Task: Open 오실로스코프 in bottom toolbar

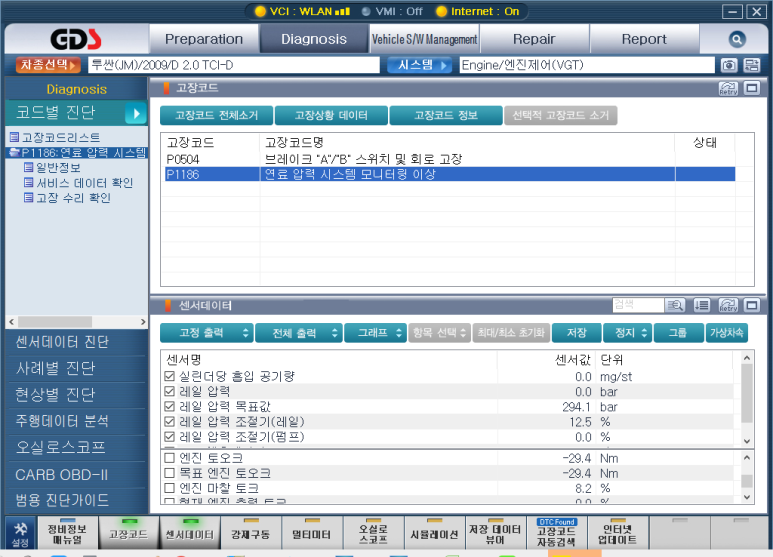Action: [373, 533]
